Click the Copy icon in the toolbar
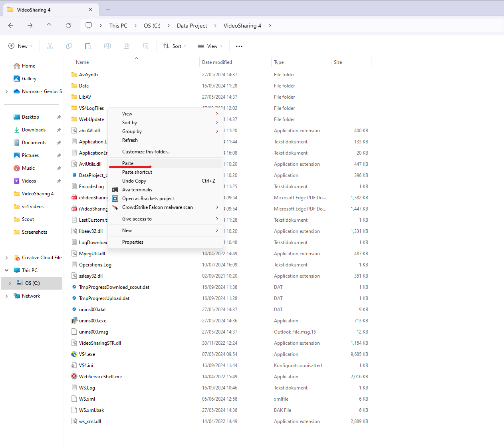Viewport: 504px width, 447px height. pyautogui.click(x=69, y=46)
